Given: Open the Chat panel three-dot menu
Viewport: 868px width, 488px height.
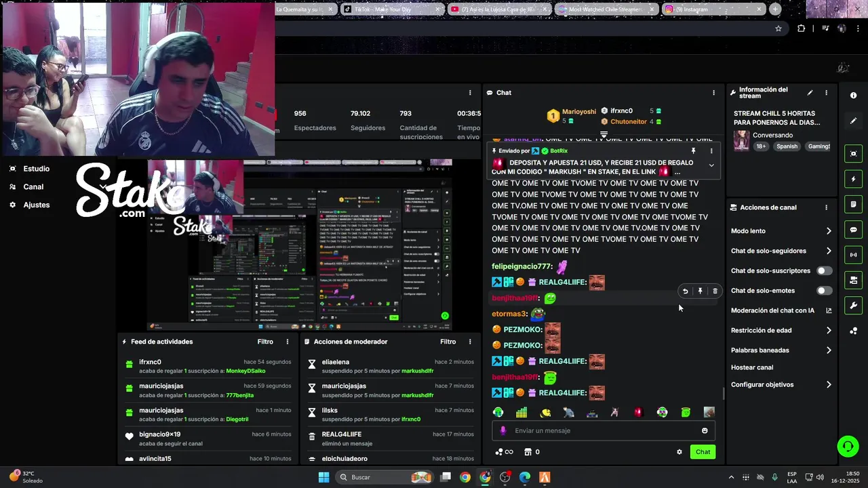Looking at the screenshot, I should 713,93.
